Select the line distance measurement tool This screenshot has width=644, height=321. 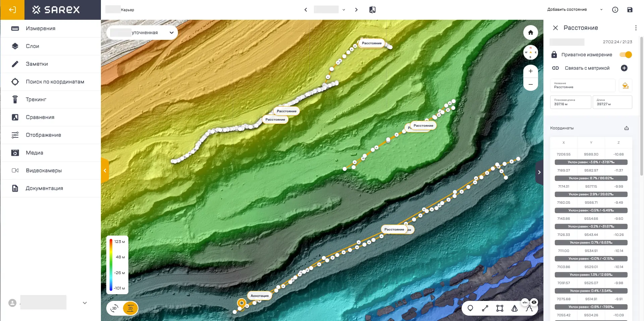pos(485,308)
